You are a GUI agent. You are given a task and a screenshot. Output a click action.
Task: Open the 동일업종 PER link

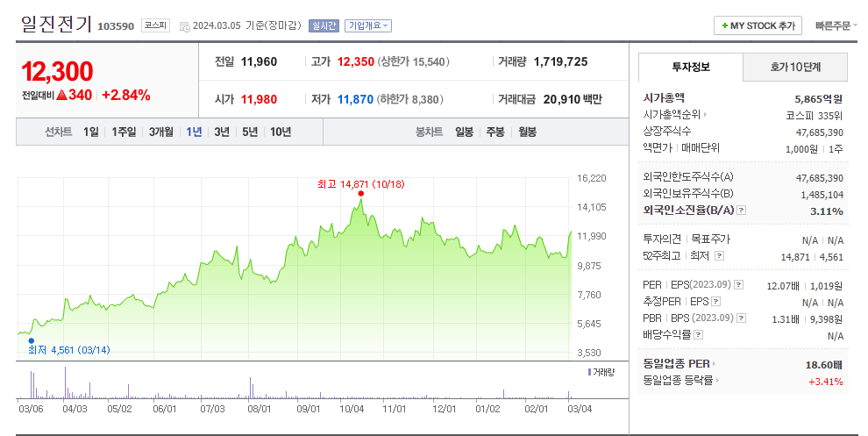(x=679, y=364)
